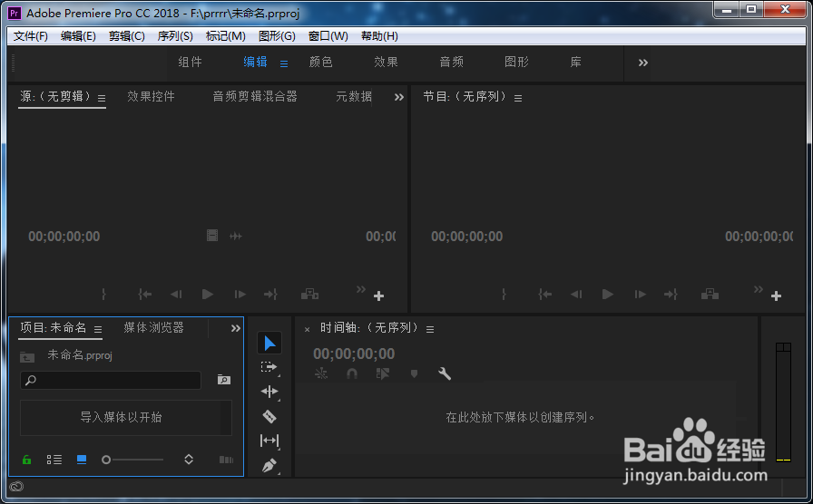This screenshot has height=504, width=813.
Task: Click drag audio only icon in Source
Action: point(236,237)
